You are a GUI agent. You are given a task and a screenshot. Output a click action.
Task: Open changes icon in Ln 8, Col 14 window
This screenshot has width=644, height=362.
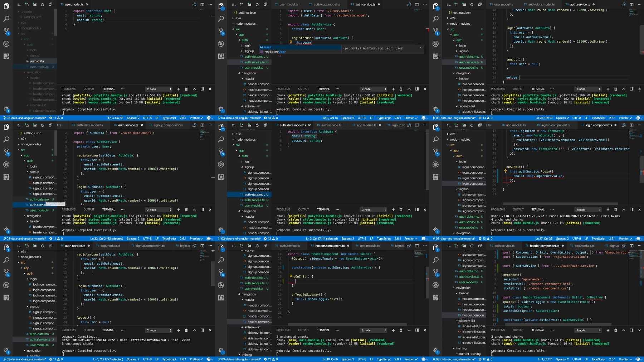tap(409, 4)
